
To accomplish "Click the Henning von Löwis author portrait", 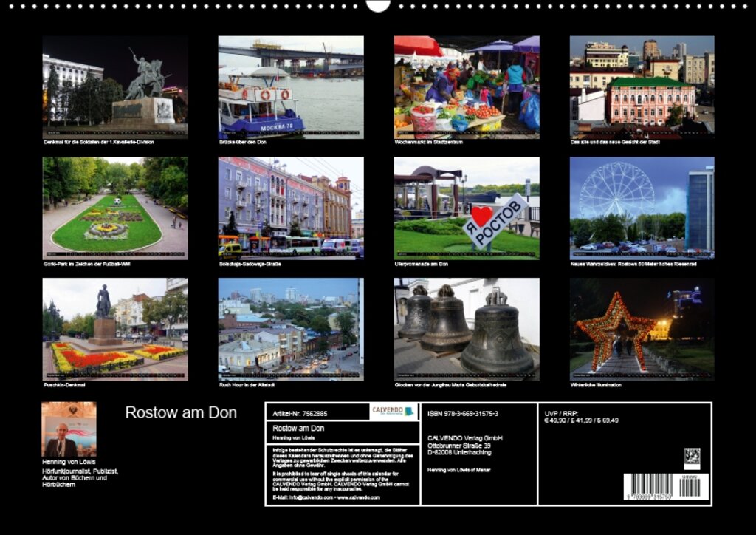I will (x=69, y=429).
